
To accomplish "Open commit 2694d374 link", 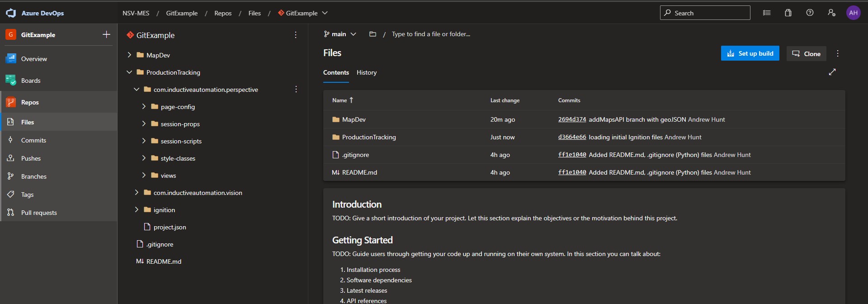I will [572, 119].
